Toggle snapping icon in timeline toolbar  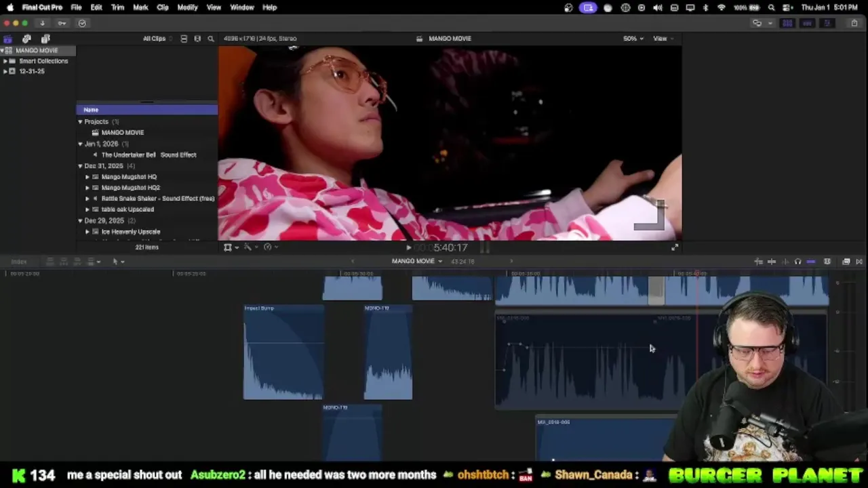click(811, 262)
